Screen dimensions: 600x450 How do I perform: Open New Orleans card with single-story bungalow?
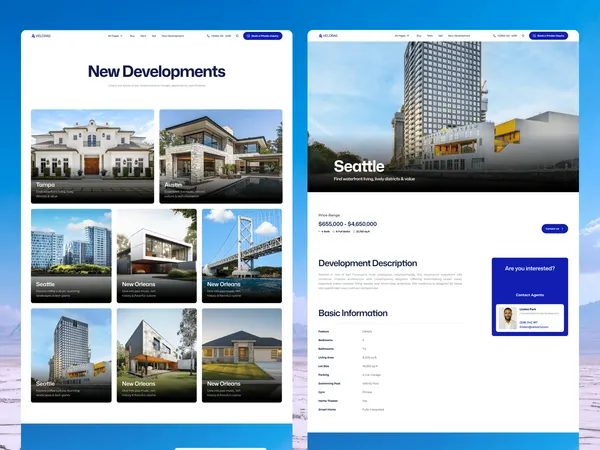pyautogui.click(x=242, y=355)
